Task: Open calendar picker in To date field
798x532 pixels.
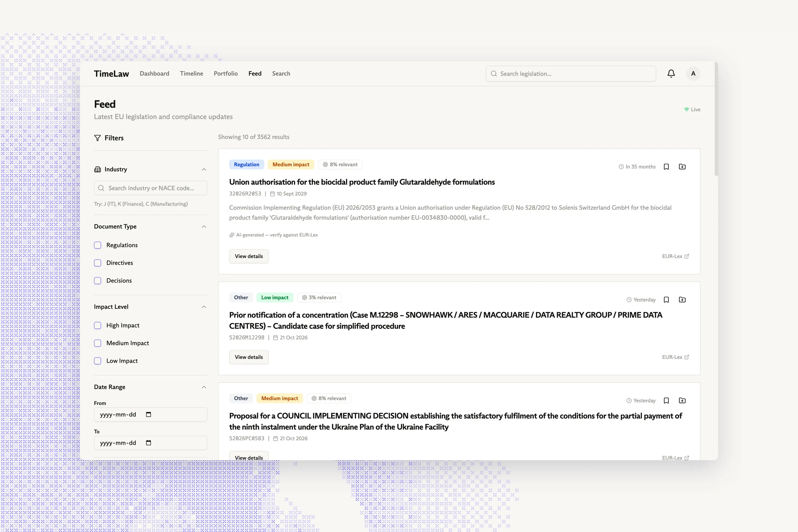Action: pos(148,443)
